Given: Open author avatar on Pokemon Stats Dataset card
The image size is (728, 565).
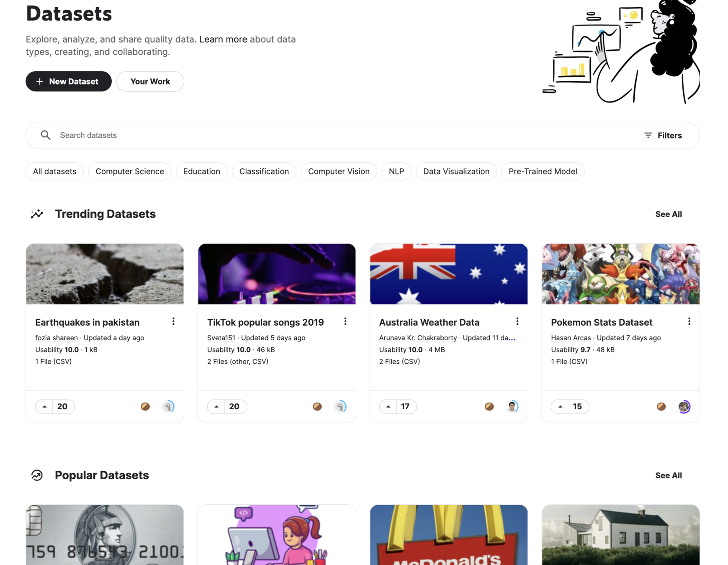Looking at the screenshot, I should click(684, 406).
